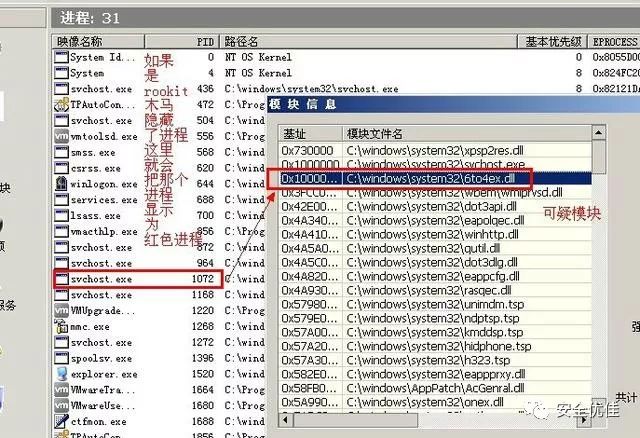Click the module list horizontal scrollbar thumb
The image size is (640, 438).
[x=356, y=420]
